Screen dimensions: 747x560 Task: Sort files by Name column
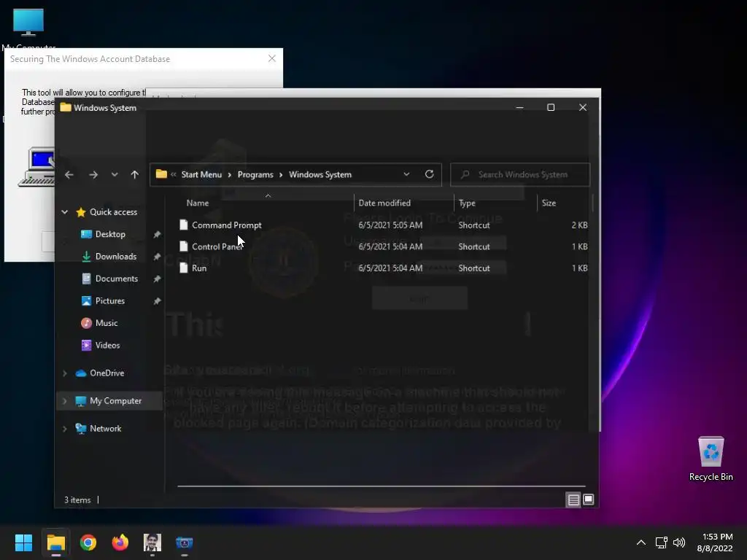[198, 203]
